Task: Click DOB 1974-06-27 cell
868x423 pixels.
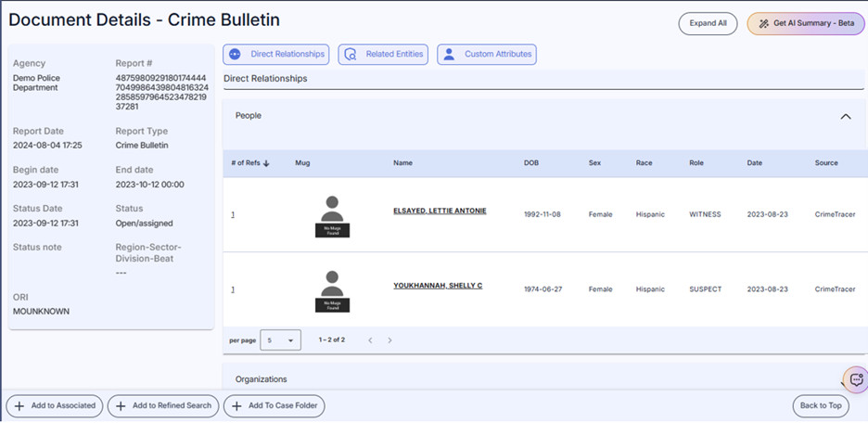Action: [542, 289]
